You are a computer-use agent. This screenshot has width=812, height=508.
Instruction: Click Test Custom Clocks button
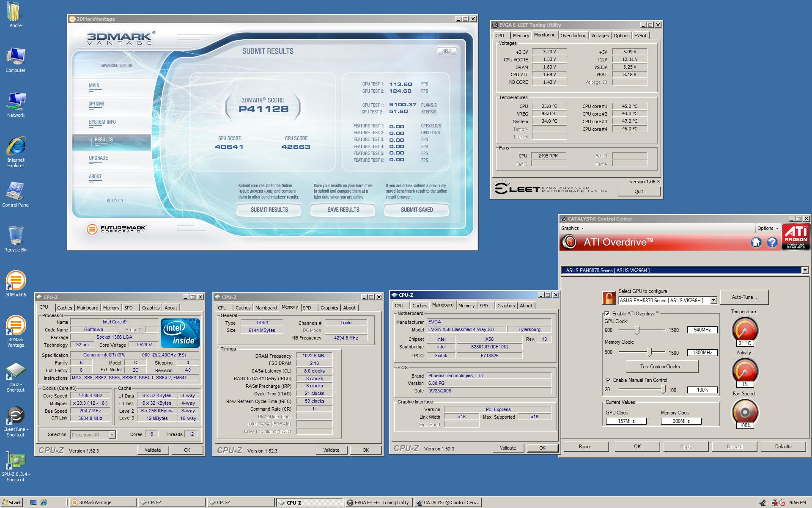662,367
